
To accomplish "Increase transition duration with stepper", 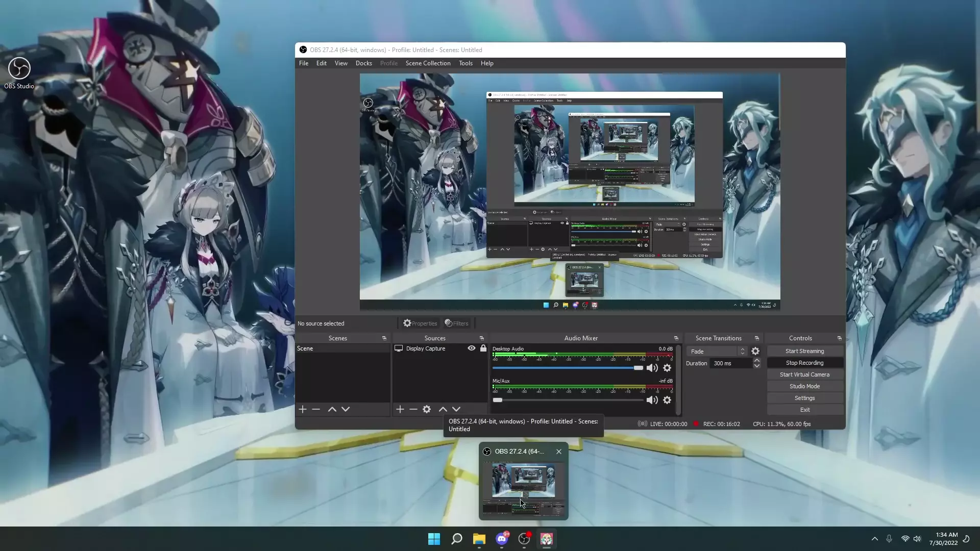I will (757, 360).
